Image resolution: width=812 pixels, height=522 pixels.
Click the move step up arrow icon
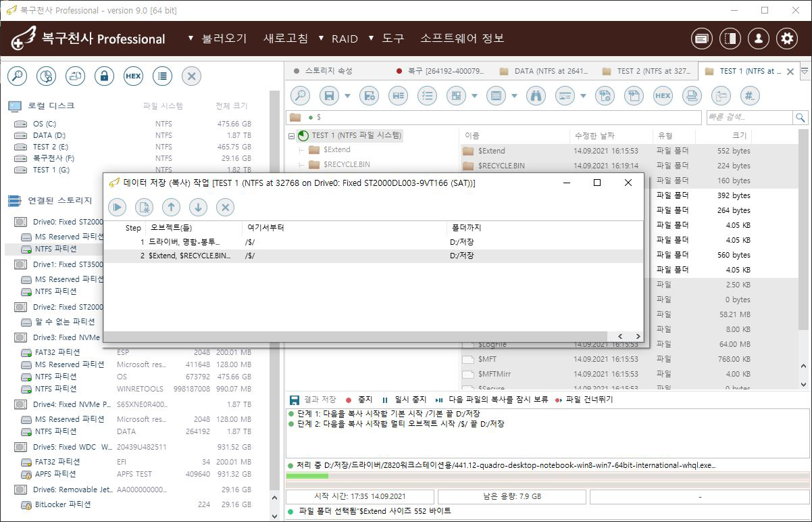click(171, 208)
